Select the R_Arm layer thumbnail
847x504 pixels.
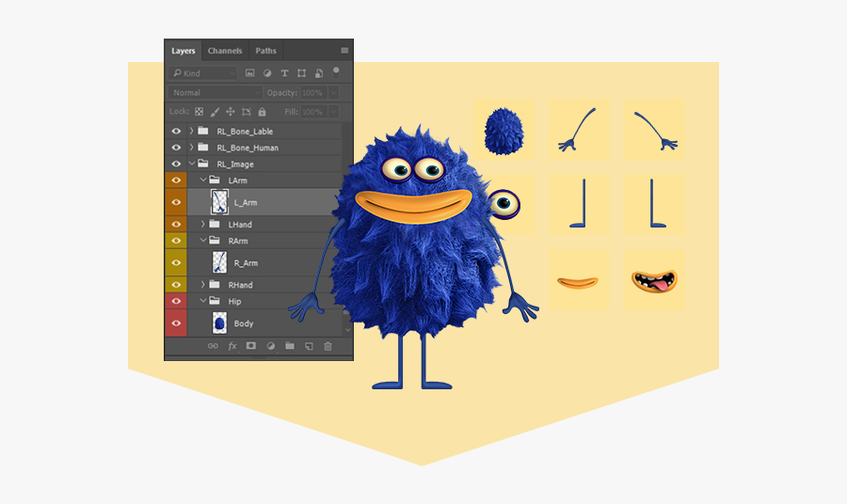pos(219,262)
